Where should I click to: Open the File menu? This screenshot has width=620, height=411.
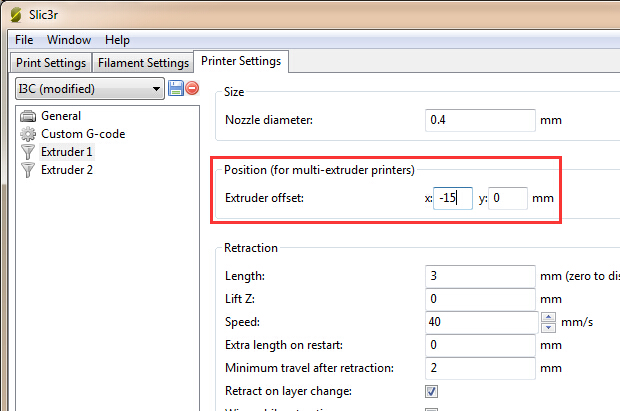coord(24,40)
